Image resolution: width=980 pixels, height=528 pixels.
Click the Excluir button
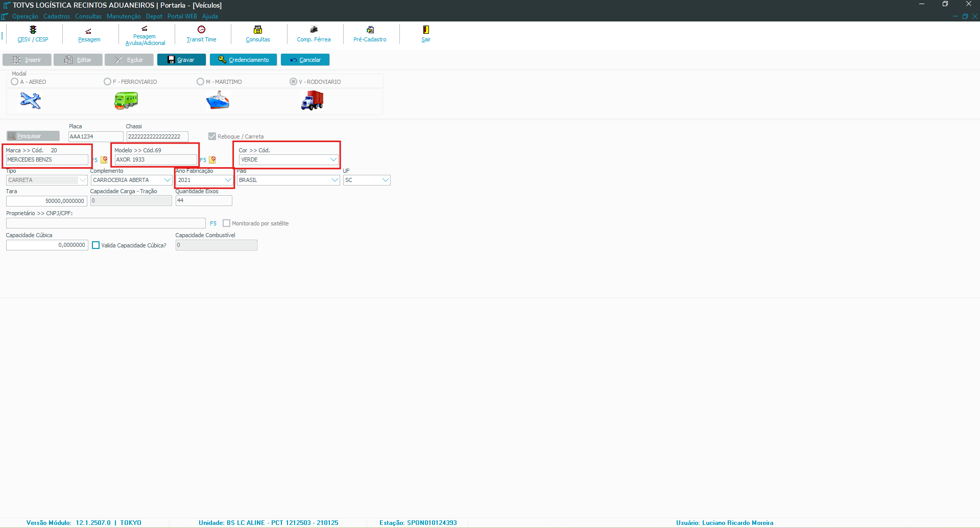pyautogui.click(x=129, y=60)
